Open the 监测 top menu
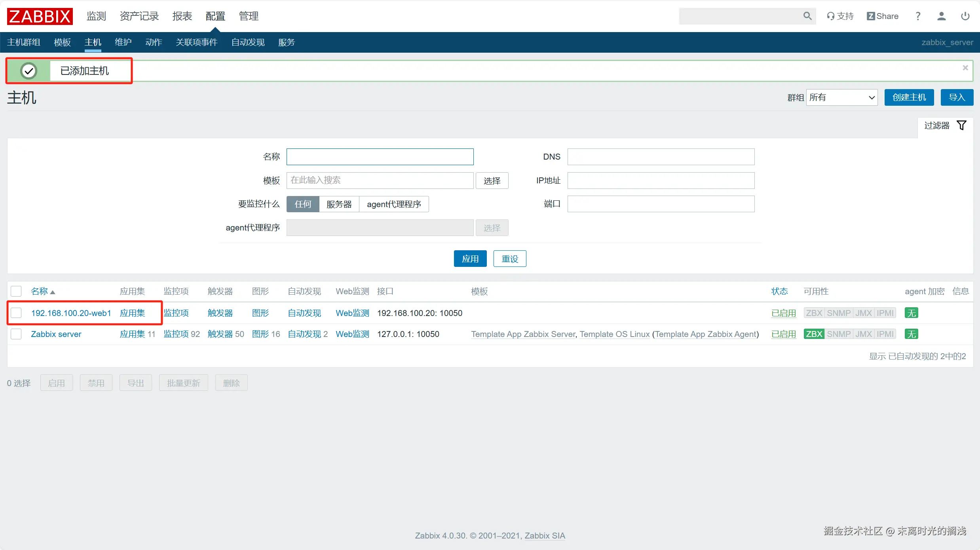The height and width of the screenshot is (550, 980). (x=96, y=16)
